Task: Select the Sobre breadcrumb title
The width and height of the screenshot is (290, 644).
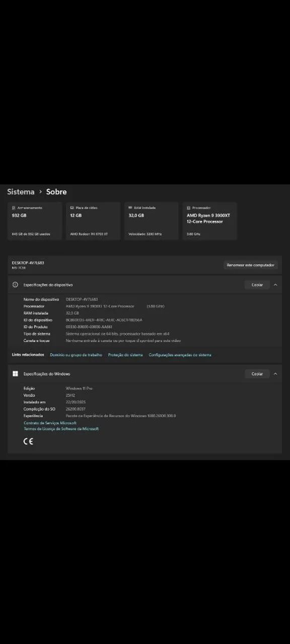Action: pos(56,192)
